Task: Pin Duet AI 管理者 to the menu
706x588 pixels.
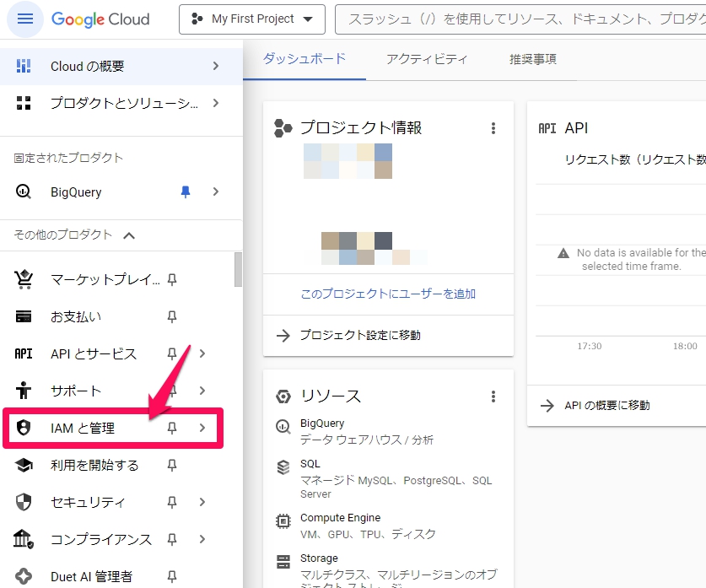Action: point(171,576)
